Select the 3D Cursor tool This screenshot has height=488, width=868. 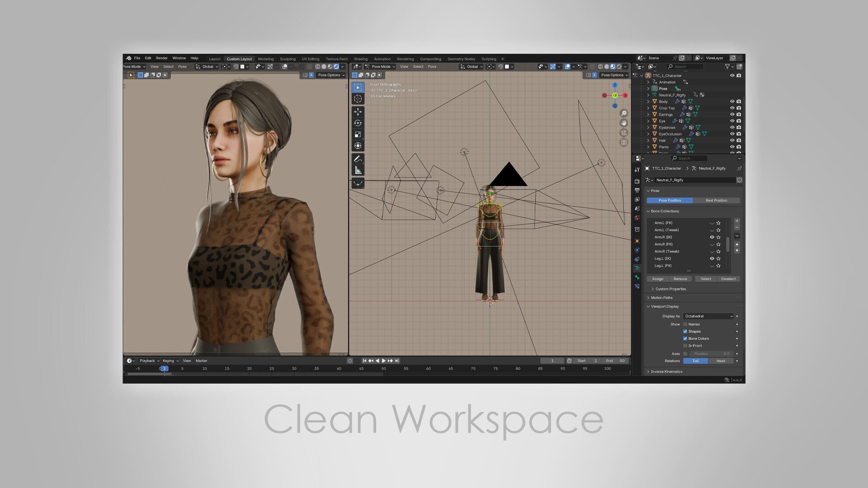pos(358,99)
